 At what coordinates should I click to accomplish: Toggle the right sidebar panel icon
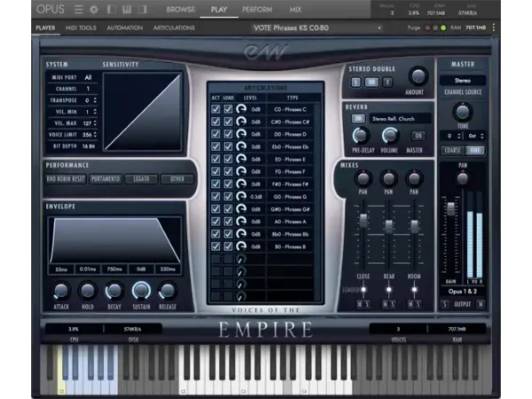coord(143,9)
